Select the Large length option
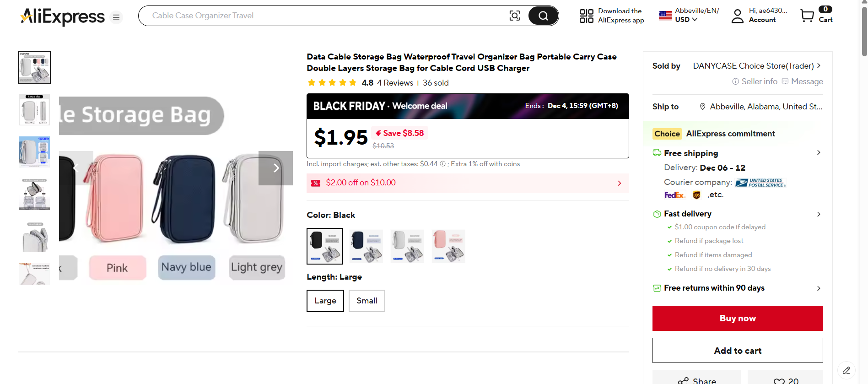 click(x=325, y=301)
